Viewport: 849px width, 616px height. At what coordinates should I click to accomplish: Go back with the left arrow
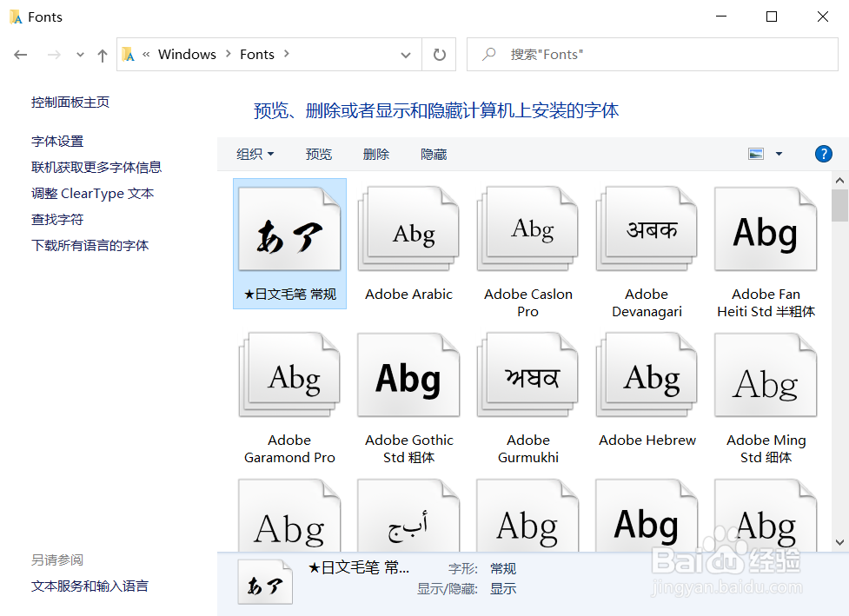(x=21, y=55)
